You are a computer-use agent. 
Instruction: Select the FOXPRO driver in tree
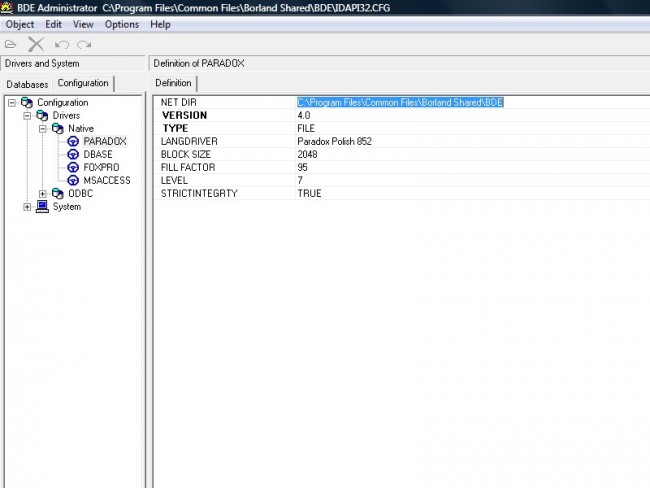[x=101, y=168]
